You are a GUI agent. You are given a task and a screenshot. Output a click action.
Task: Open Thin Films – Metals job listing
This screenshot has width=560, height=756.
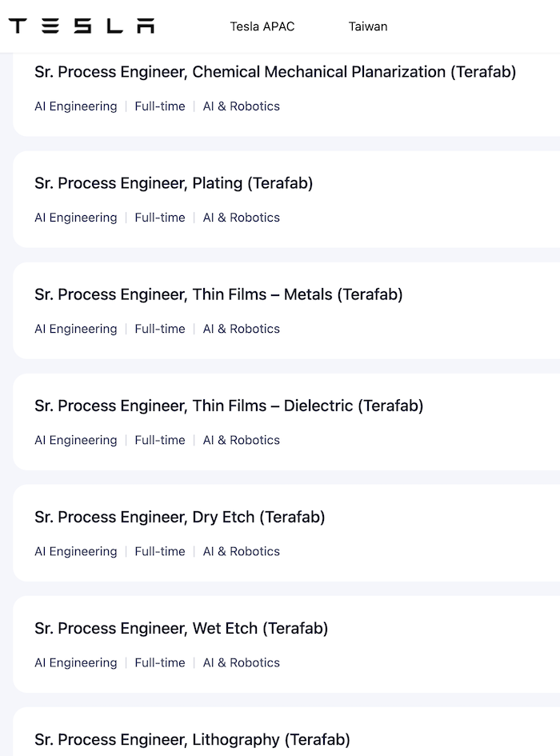pyautogui.click(x=218, y=294)
